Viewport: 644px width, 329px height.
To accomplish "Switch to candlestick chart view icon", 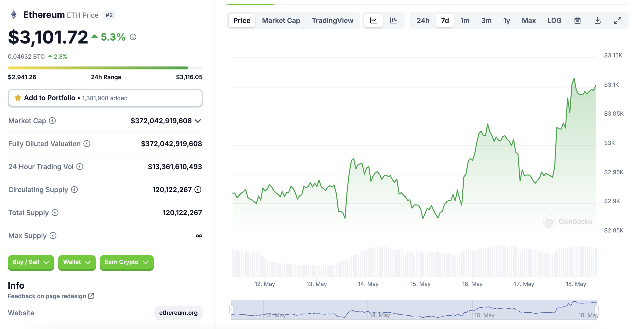I will pyautogui.click(x=393, y=21).
